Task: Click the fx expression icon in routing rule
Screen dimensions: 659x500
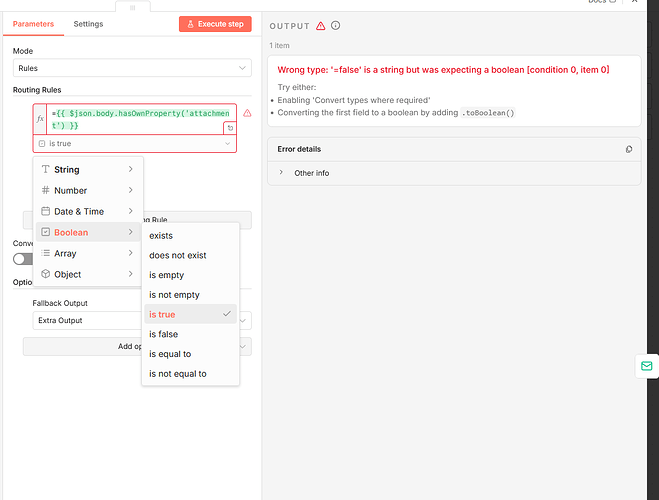Action: point(40,119)
